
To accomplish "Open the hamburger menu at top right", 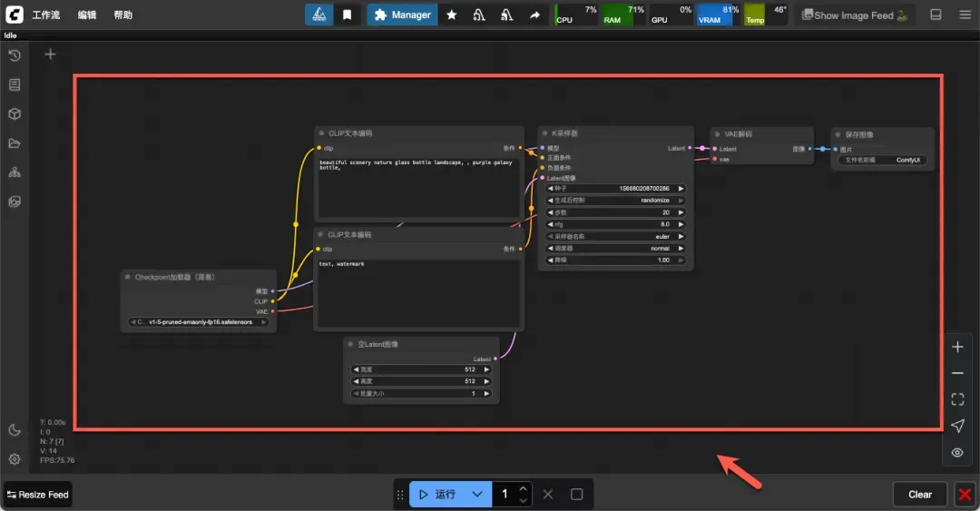I will pos(965,15).
